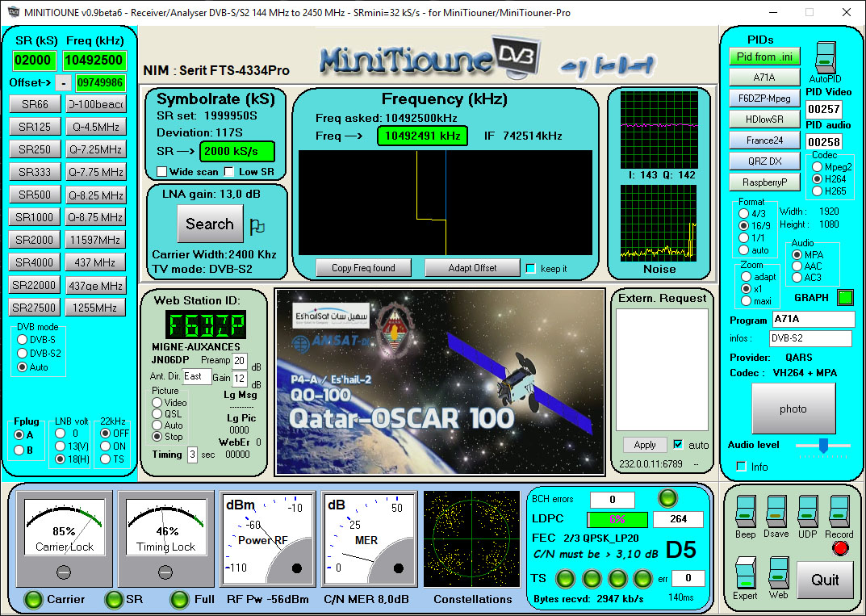Select the France24 PID preset
Image resolution: width=866 pixels, height=616 pixels.
[x=764, y=139]
